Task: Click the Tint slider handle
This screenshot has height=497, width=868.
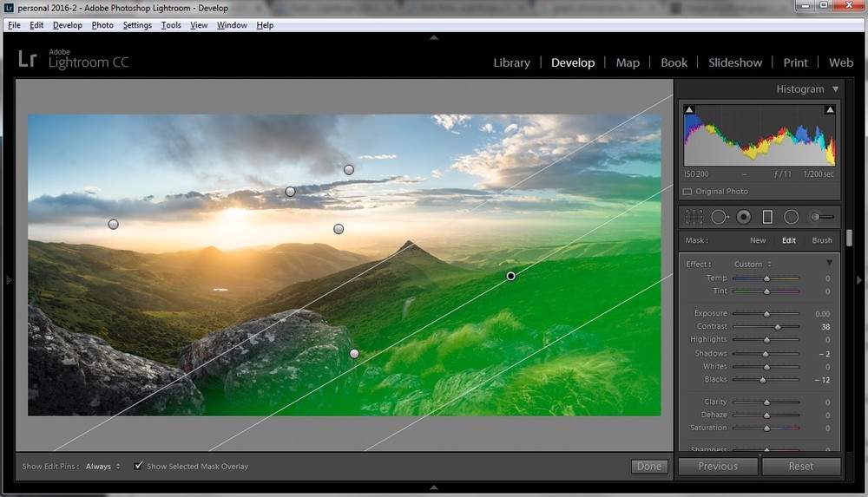Action: 766,291
